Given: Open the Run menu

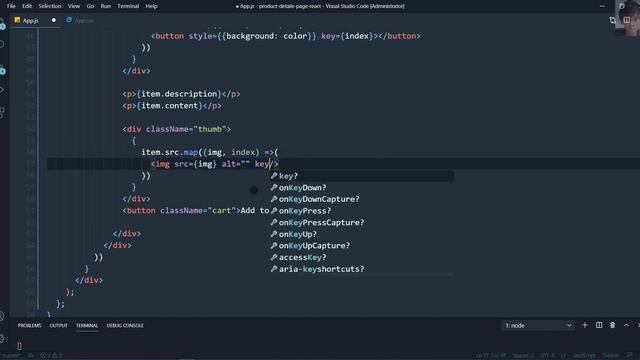Looking at the screenshot, I should click(x=105, y=6).
